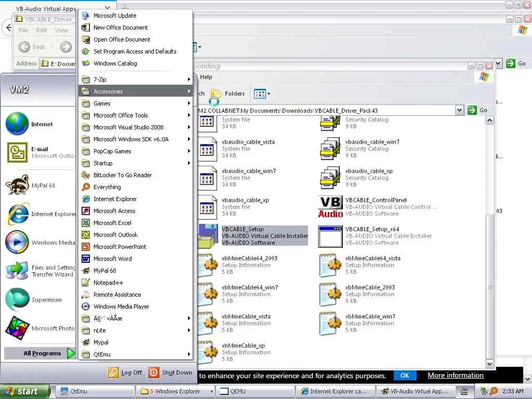
Task: Follow the More information link
Action: click(x=455, y=375)
